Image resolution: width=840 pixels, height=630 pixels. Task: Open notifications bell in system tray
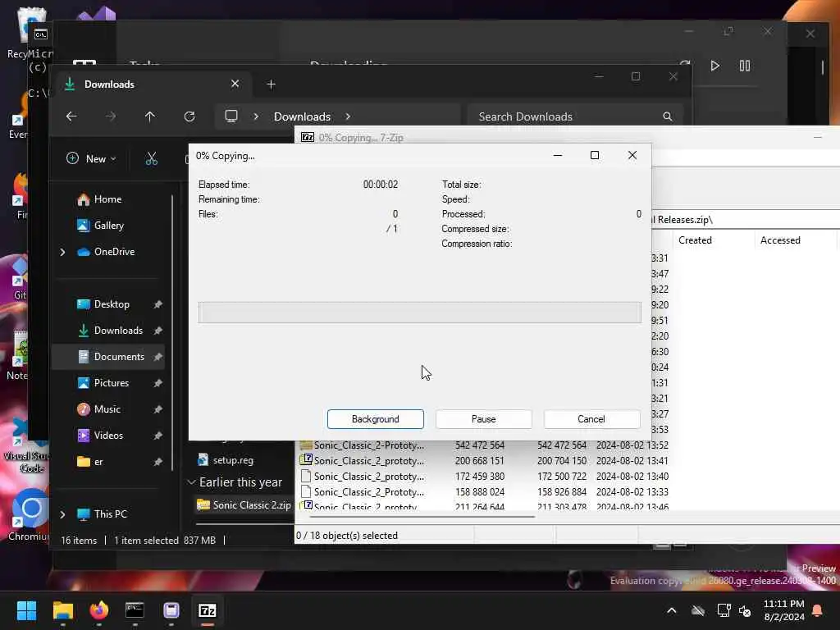click(x=818, y=610)
